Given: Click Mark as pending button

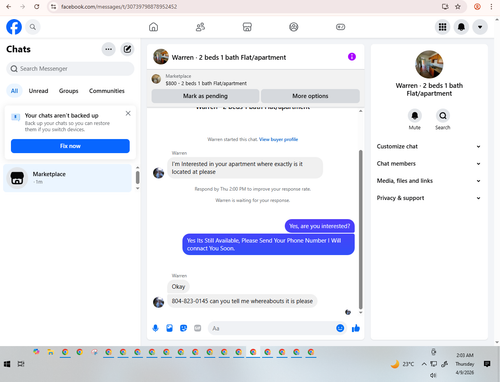Looking at the screenshot, I should (205, 96).
